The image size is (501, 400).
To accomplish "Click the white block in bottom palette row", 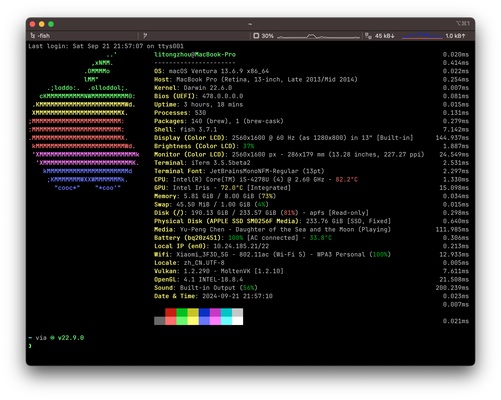I will click(x=237, y=321).
